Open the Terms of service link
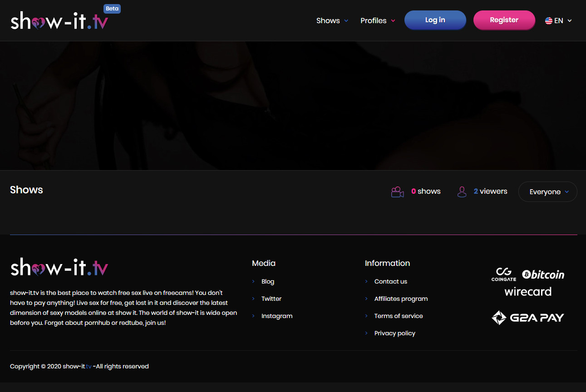586x392 pixels. point(399,316)
